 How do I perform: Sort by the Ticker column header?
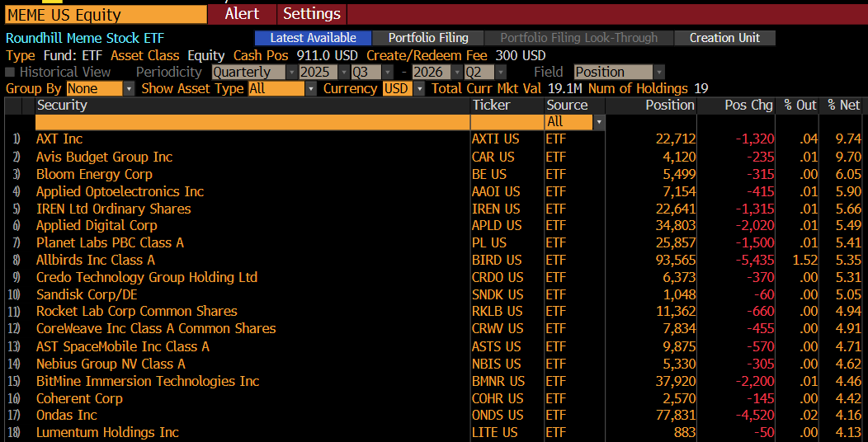click(507, 105)
